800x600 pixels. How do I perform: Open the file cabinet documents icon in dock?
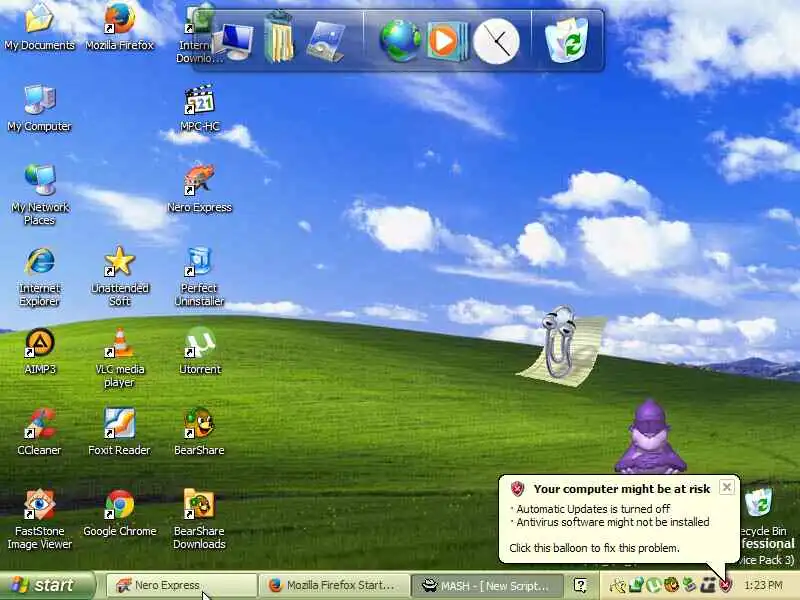[x=279, y=38]
